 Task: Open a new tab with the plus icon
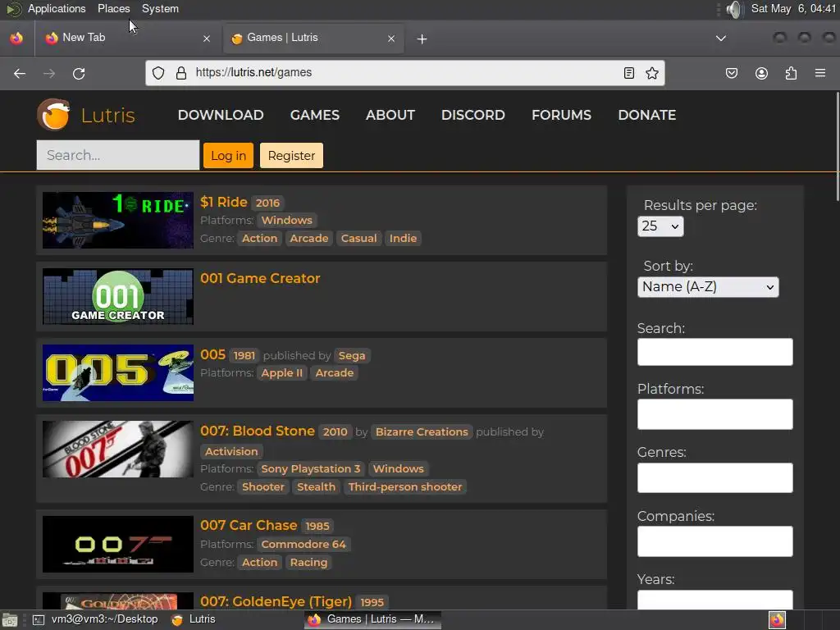tap(422, 39)
